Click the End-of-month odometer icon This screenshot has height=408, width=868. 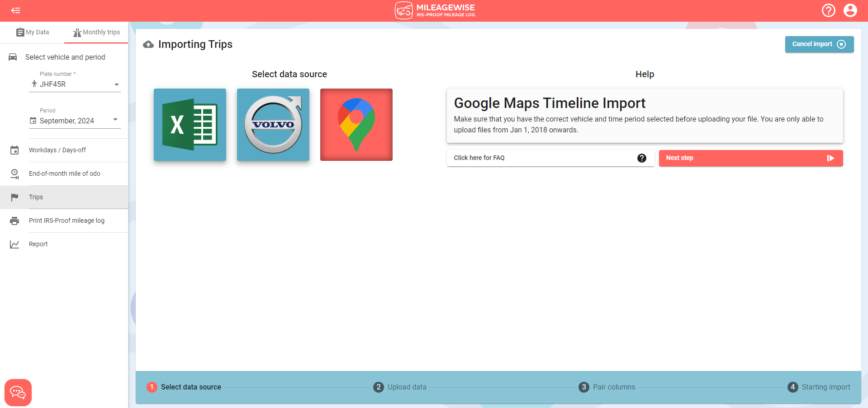14,174
